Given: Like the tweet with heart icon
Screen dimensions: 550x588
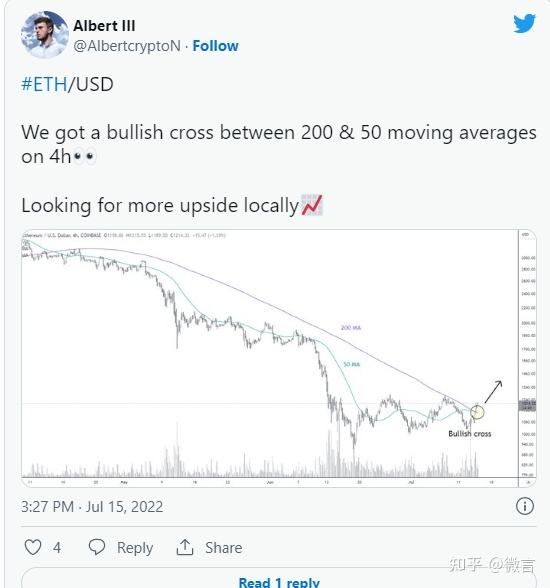Looking at the screenshot, I should tap(33, 547).
